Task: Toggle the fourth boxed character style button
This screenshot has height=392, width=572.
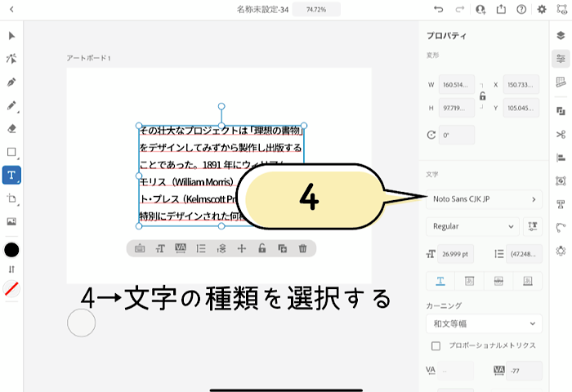Action: (x=528, y=281)
